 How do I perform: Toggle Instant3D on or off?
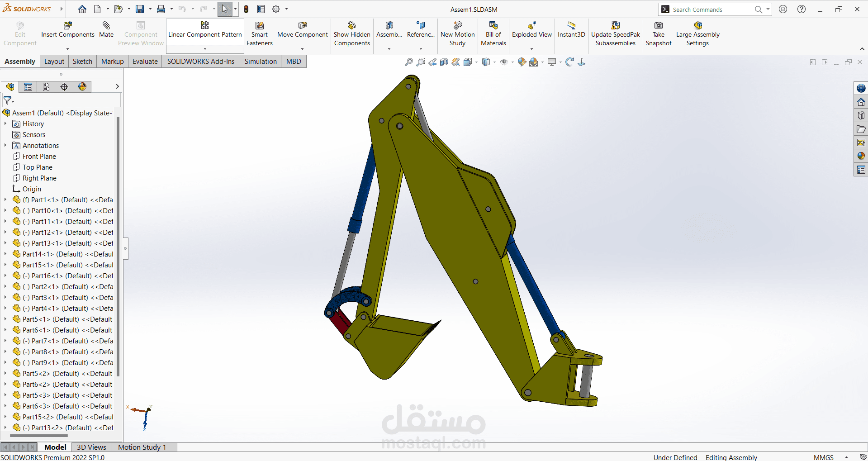pos(571,32)
